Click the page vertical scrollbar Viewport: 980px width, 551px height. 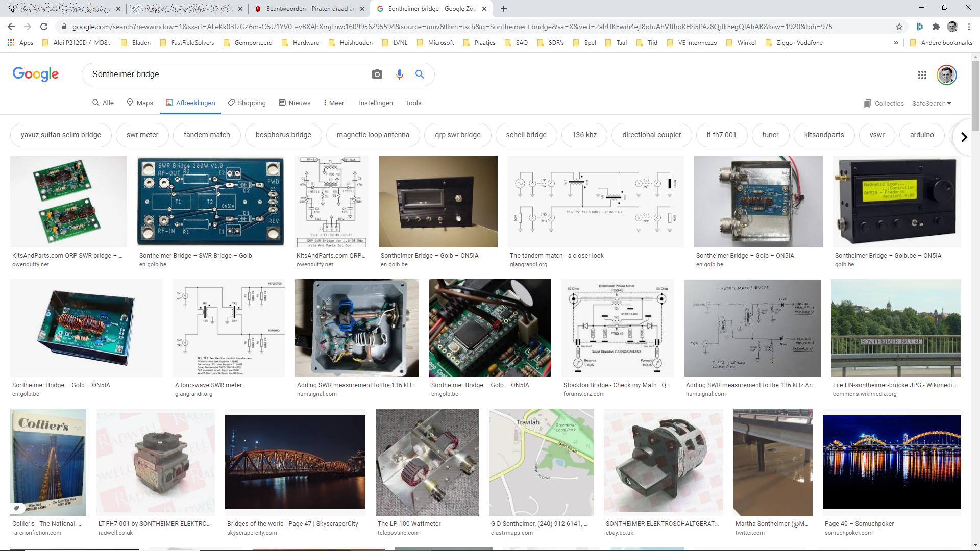(x=975, y=96)
